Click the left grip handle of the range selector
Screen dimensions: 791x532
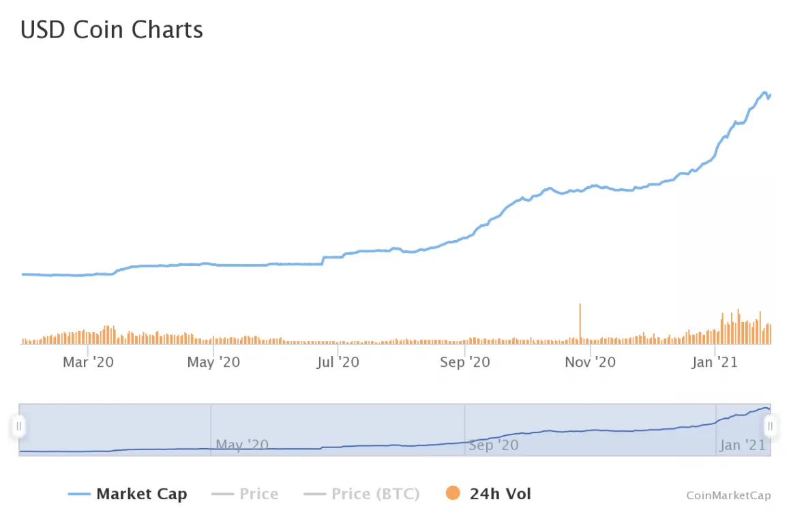click(x=19, y=426)
